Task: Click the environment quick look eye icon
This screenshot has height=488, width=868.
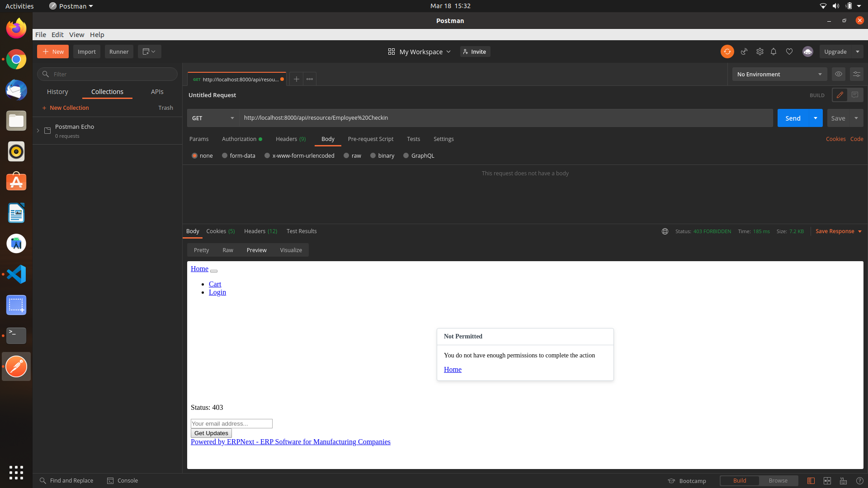Action: pos(839,74)
